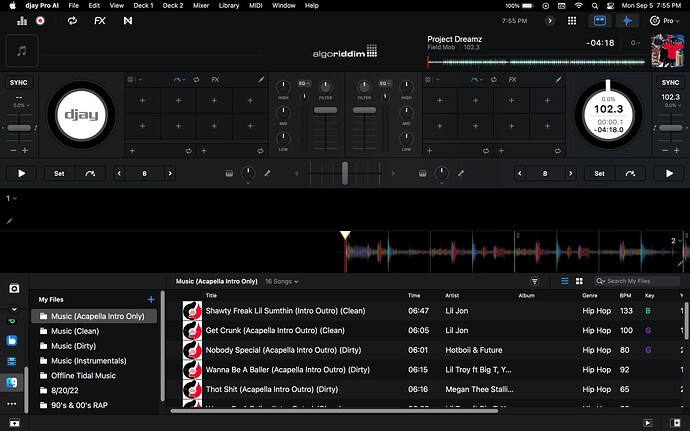Open the mixer levels icon in toolbar
The image size is (690, 431).
click(22, 21)
